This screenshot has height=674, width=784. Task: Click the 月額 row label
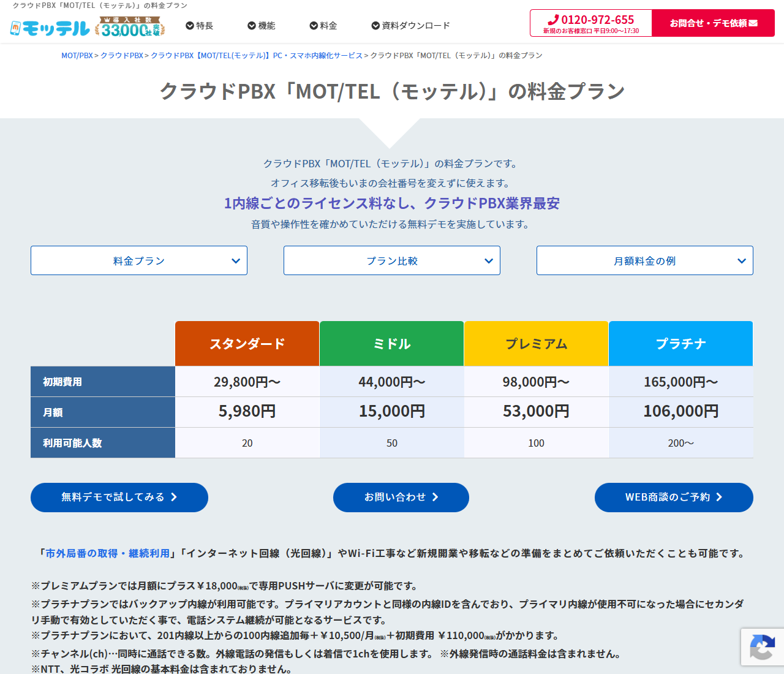pos(103,412)
